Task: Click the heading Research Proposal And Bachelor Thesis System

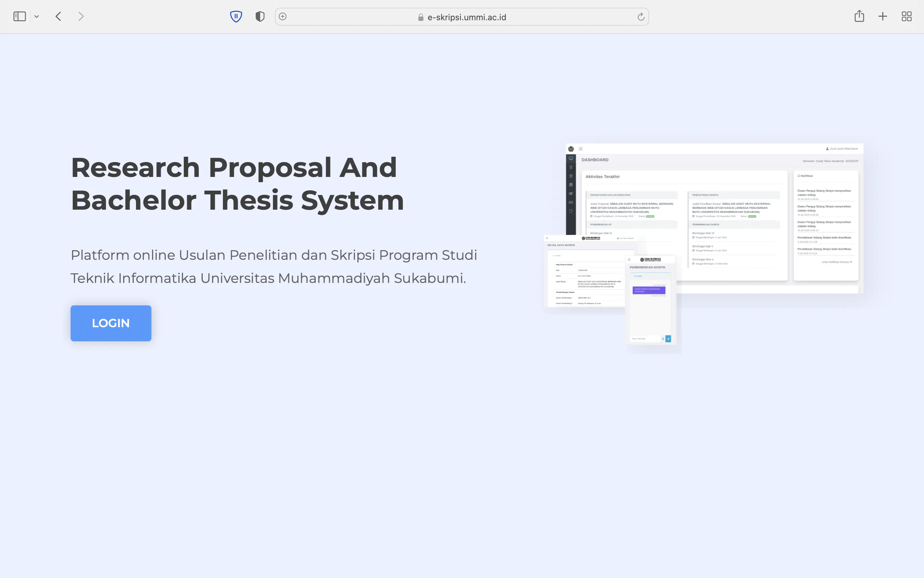Action: click(237, 184)
